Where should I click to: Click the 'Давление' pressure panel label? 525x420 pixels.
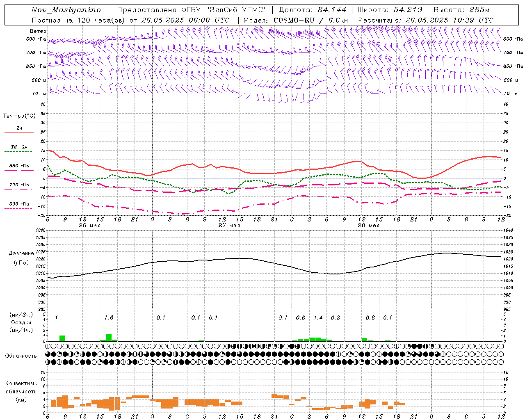click(21, 253)
